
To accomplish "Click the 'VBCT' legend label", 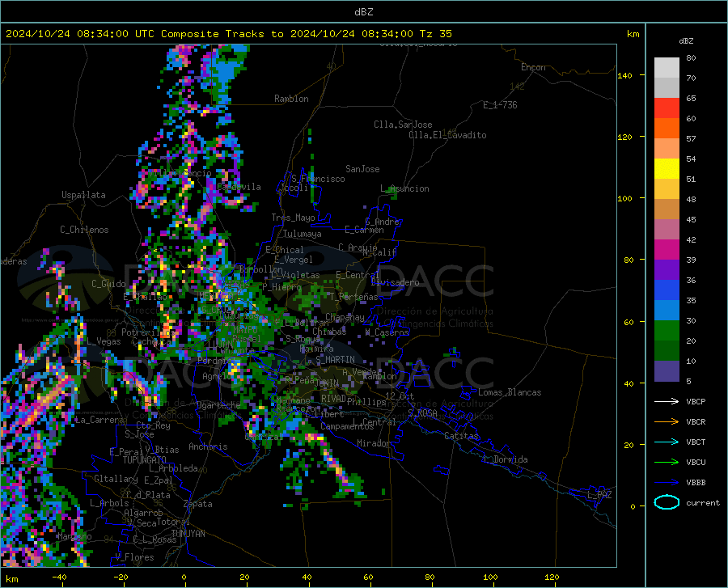I will coord(696,442).
